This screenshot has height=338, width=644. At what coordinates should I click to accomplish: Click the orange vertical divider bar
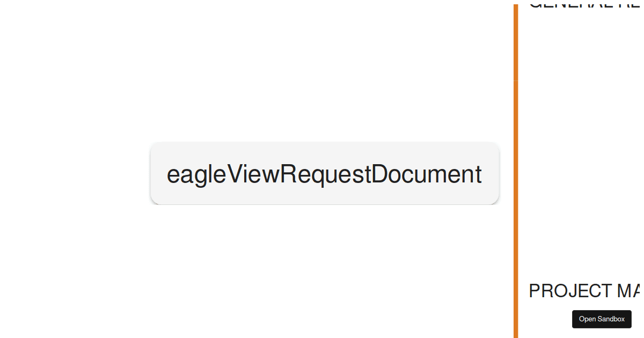[x=516, y=171]
